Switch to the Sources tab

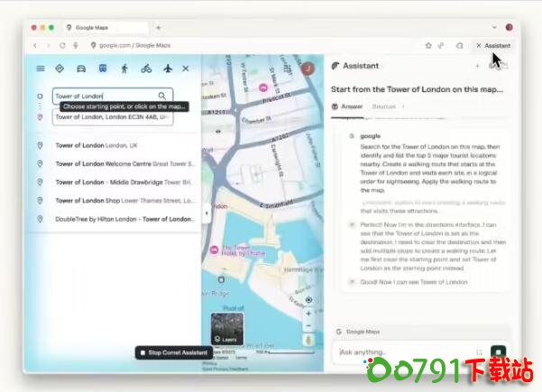pyautogui.click(x=388, y=106)
